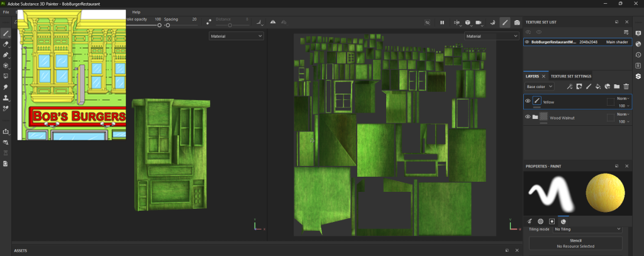
Task: Pause rendering with the pause icon
Action: pyautogui.click(x=442, y=23)
